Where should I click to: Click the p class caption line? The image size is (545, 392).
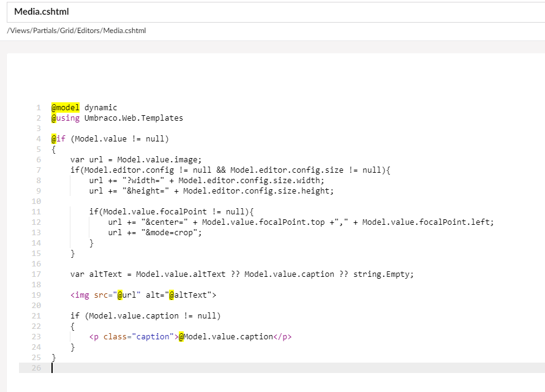[x=190, y=337]
